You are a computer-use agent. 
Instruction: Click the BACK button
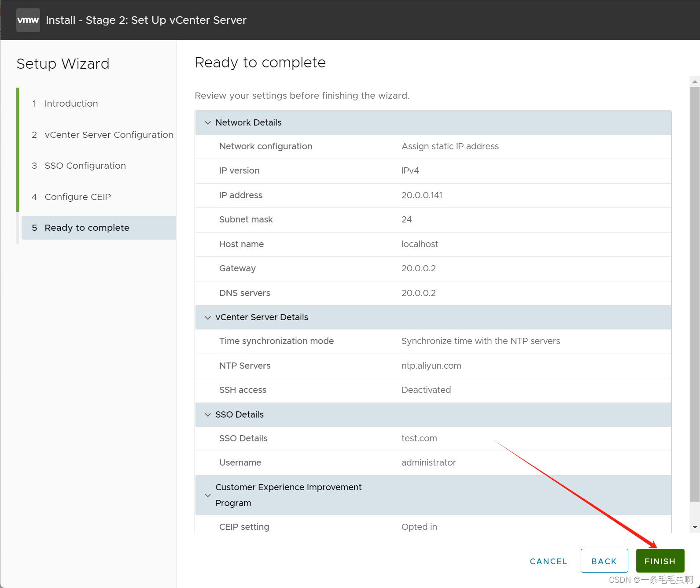point(604,561)
